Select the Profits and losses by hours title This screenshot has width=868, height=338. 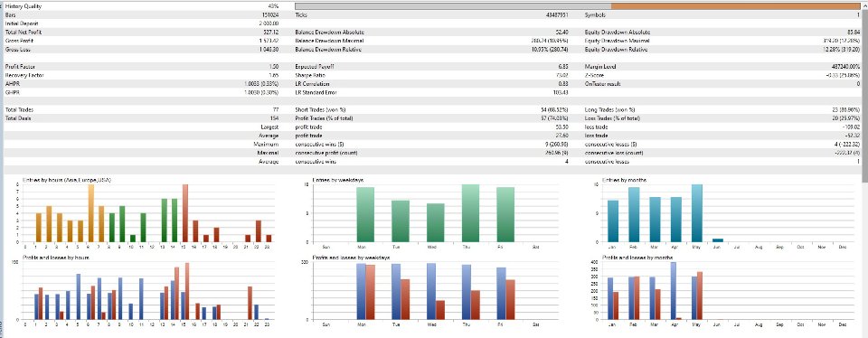[56, 258]
